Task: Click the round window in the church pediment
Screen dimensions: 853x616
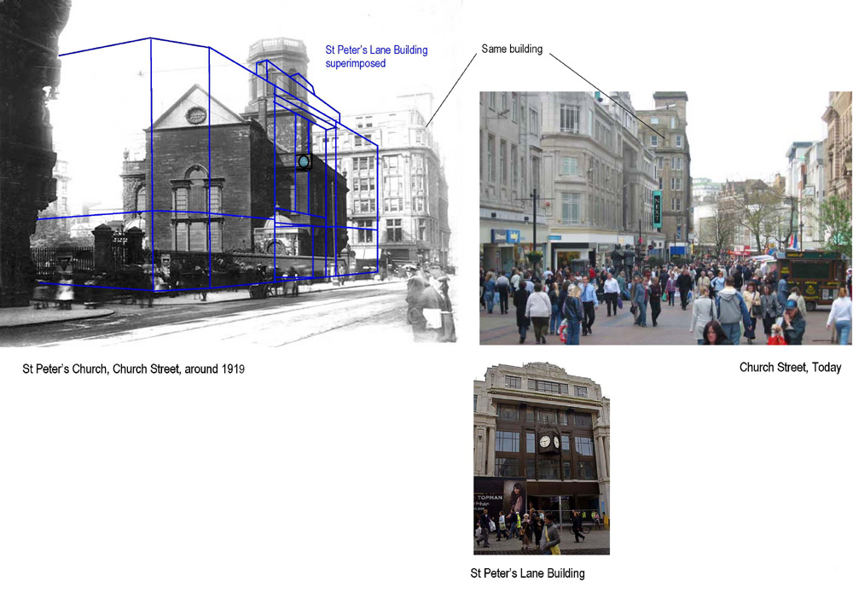Action: 195,115
